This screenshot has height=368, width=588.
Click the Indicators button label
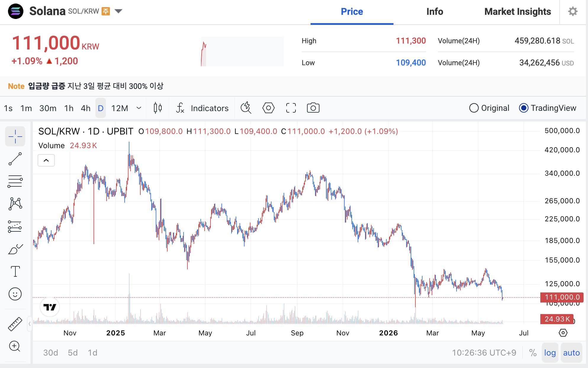click(x=210, y=108)
